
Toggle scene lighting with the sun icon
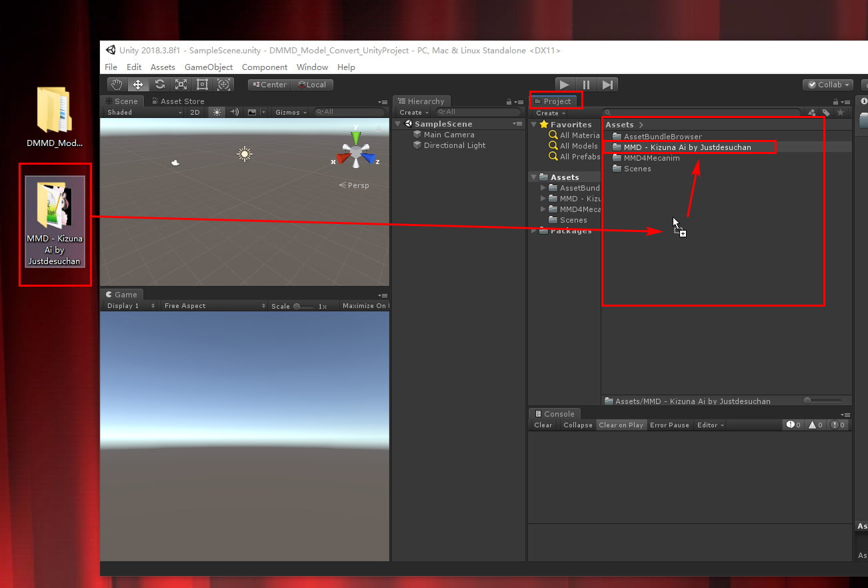[216, 111]
